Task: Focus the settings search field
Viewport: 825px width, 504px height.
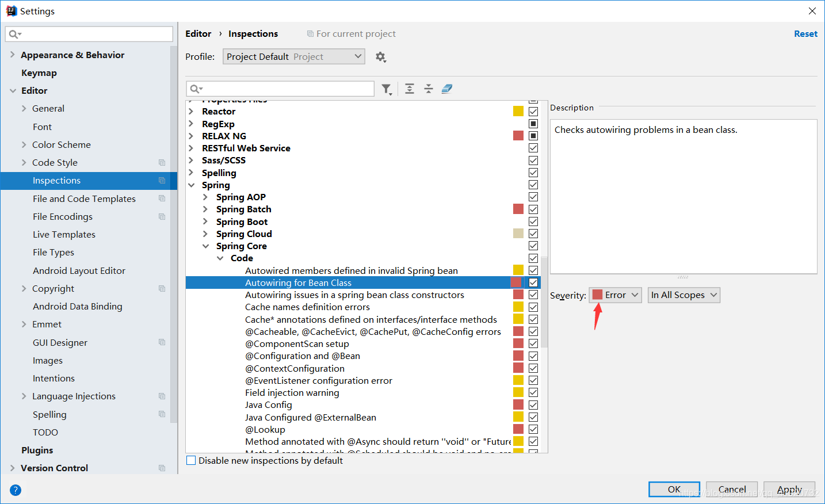Action: (89, 35)
